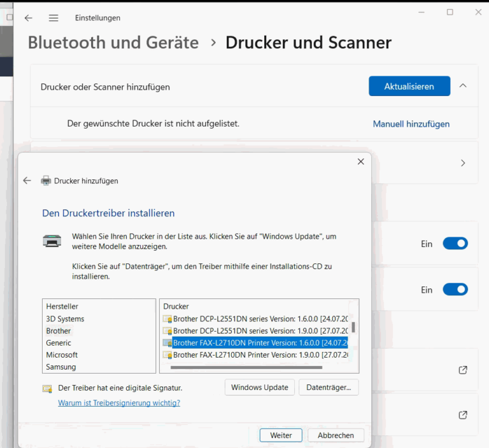Minimize the Einstellungen window
The image size is (489, 448).
coord(422,12)
